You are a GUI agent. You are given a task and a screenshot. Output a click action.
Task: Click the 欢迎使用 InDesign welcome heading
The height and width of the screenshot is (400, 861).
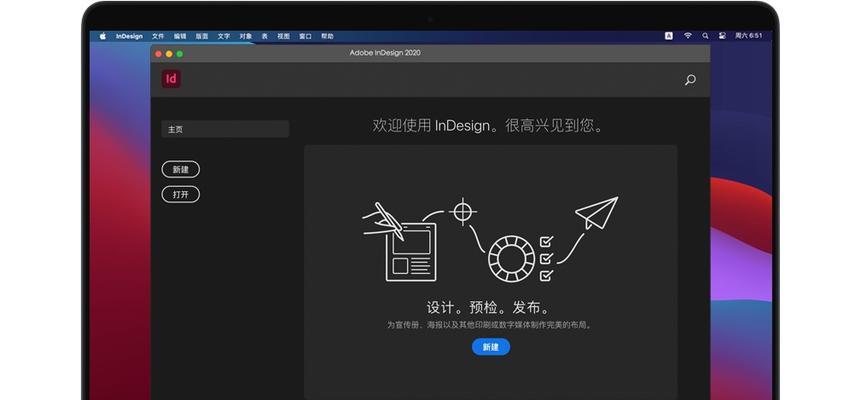pos(489,125)
